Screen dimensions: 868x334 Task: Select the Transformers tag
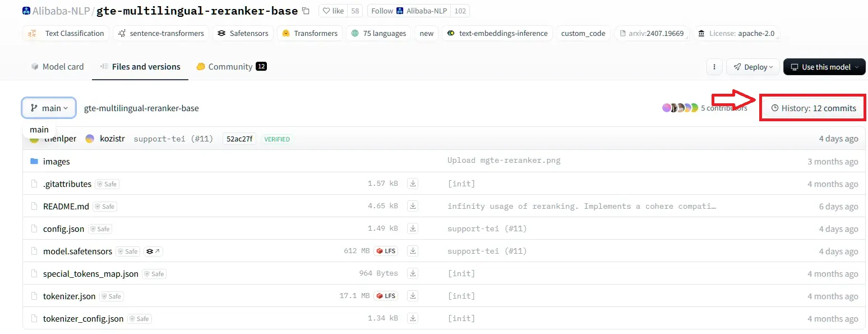[x=310, y=33]
